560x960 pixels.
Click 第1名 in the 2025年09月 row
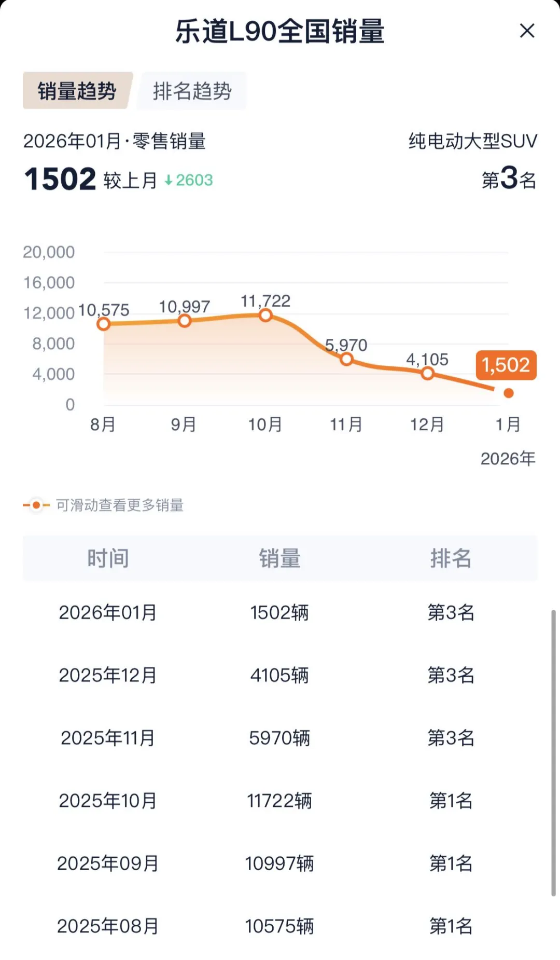click(451, 863)
